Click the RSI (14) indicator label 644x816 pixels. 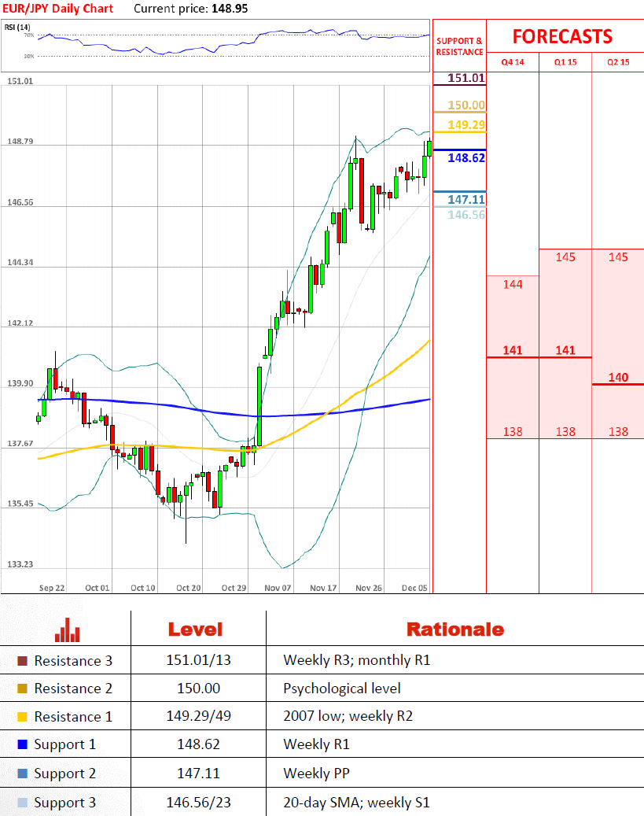17,27
